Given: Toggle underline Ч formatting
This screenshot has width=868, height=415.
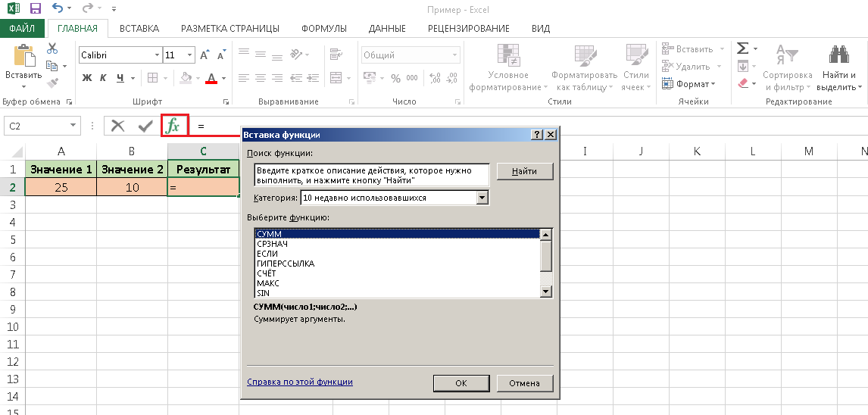Looking at the screenshot, I should coord(120,78).
